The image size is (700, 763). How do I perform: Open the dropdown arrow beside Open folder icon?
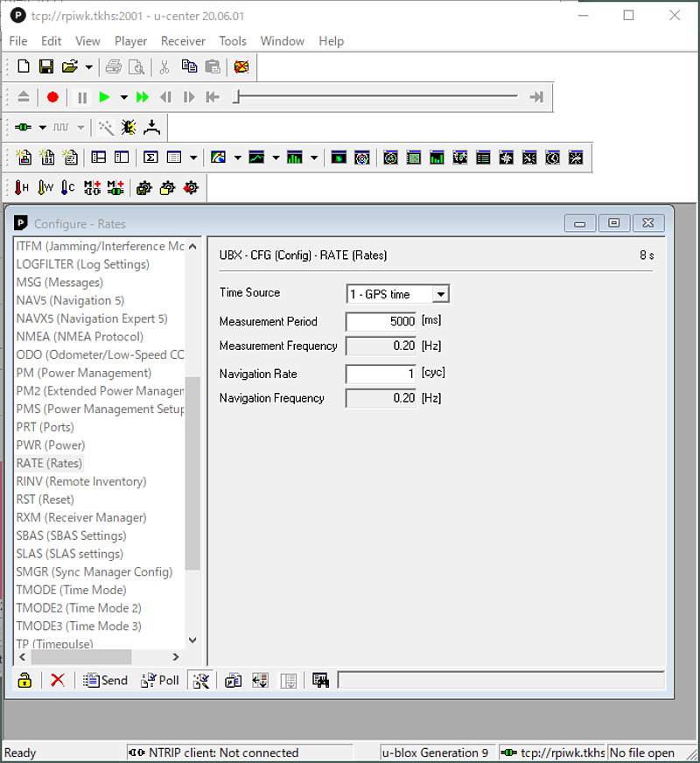tap(88, 67)
